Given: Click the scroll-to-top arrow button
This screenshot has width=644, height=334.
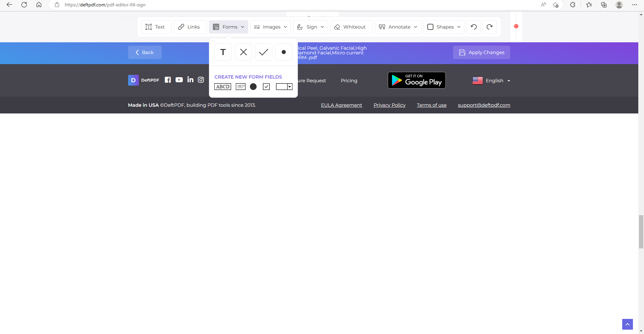Looking at the screenshot, I should coord(627,324).
